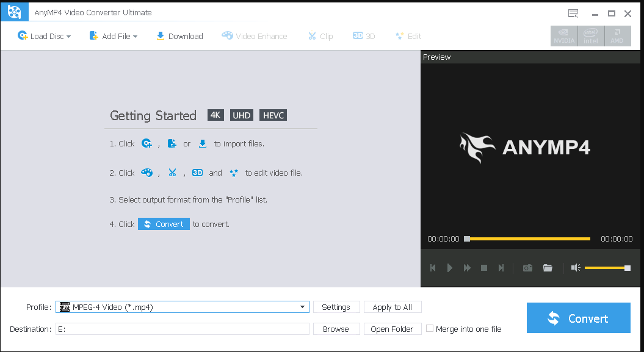Click scissors icon in step 2

[x=172, y=173]
